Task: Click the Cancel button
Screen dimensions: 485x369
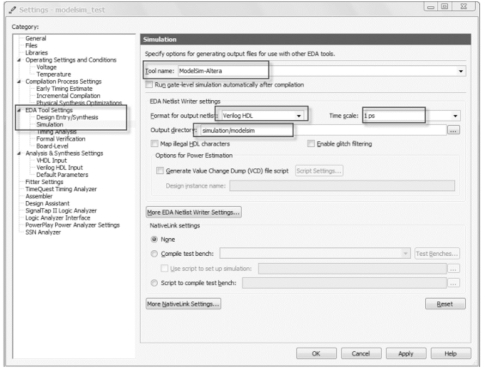Action: pos(361,353)
